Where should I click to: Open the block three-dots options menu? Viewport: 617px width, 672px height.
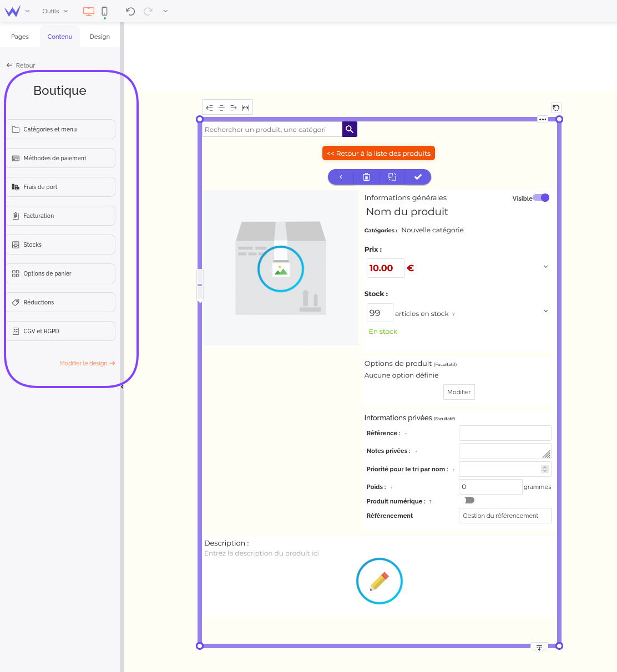543,119
